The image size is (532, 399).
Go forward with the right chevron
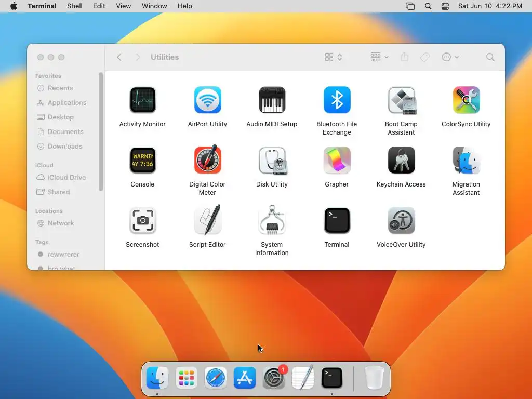(x=138, y=57)
